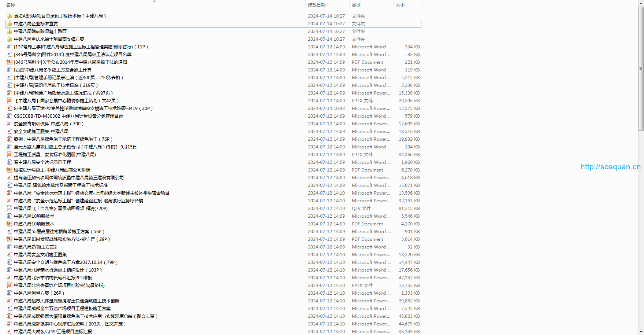Click the PDF icon for 中建八局10项新技术
Screen dimensions: 644x335
pos(10,224)
